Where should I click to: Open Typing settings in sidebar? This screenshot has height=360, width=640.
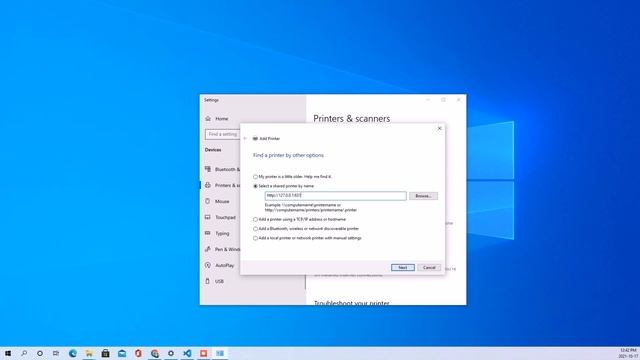(222, 233)
